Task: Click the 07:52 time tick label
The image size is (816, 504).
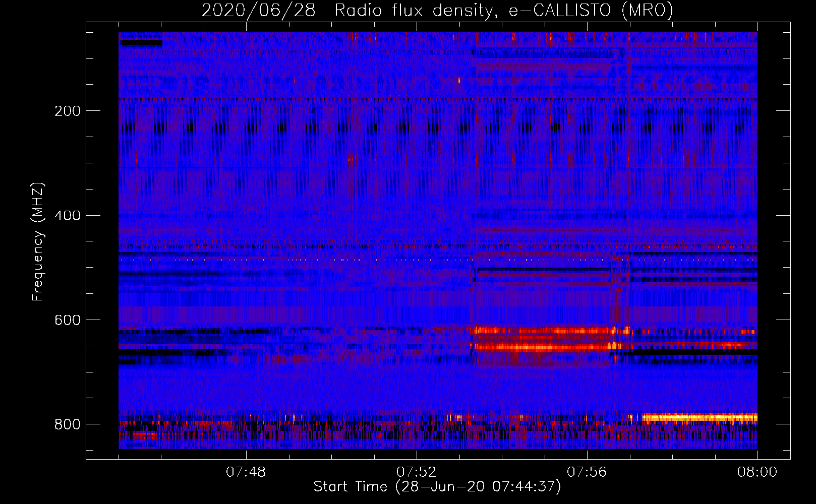Action: click(417, 472)
